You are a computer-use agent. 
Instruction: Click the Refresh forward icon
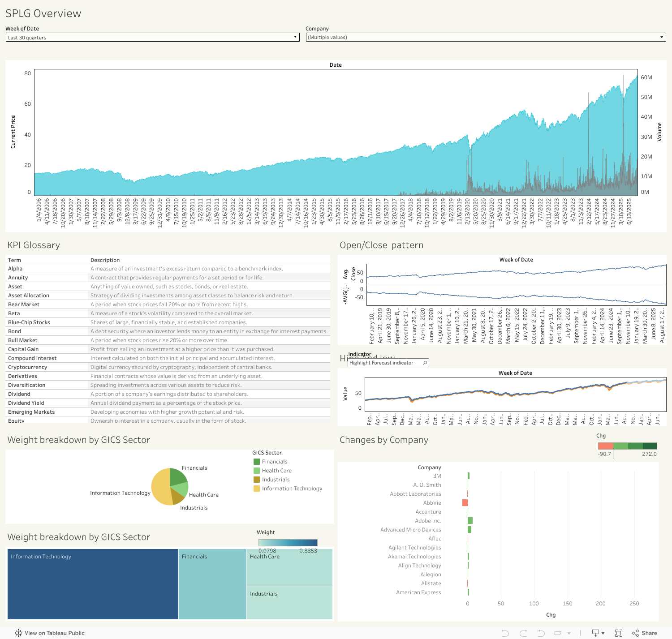pyautogui.click(x=558, y=633)
